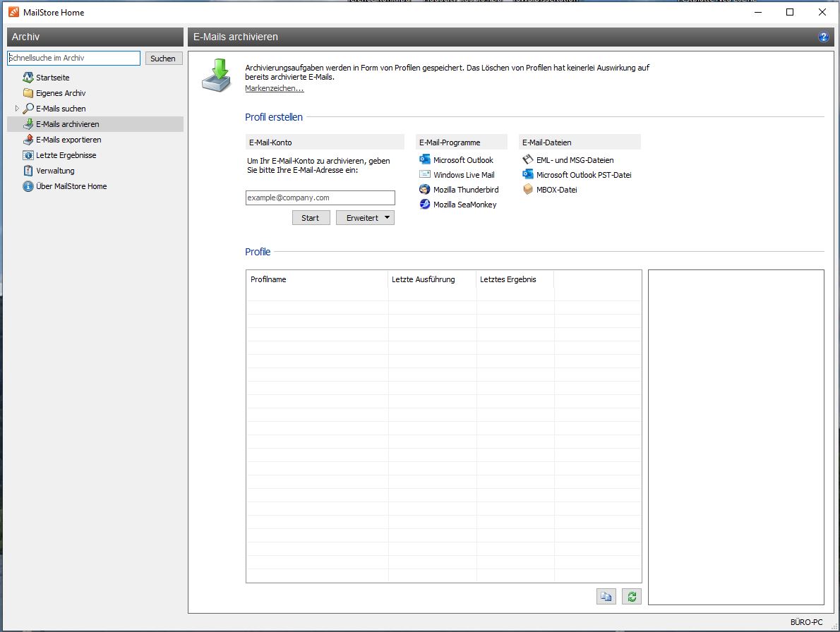Click the MBOX-Datei box icon
The image size is (840, 632).
[528, 190]
